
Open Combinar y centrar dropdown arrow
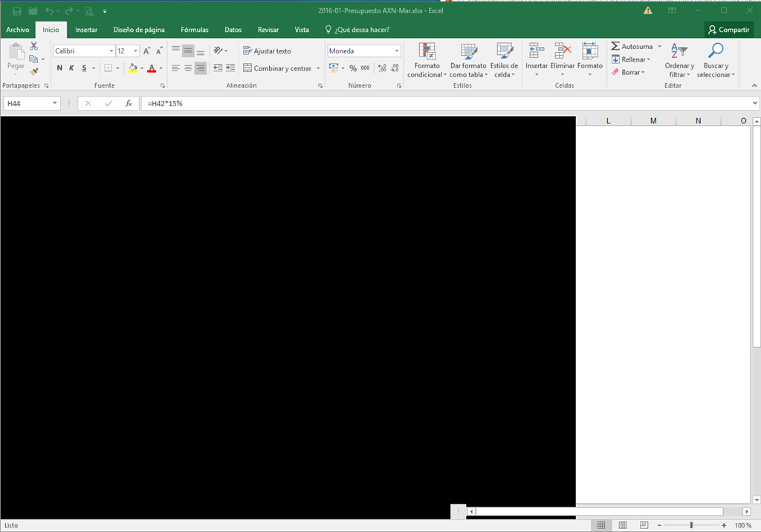click(318, 68)
